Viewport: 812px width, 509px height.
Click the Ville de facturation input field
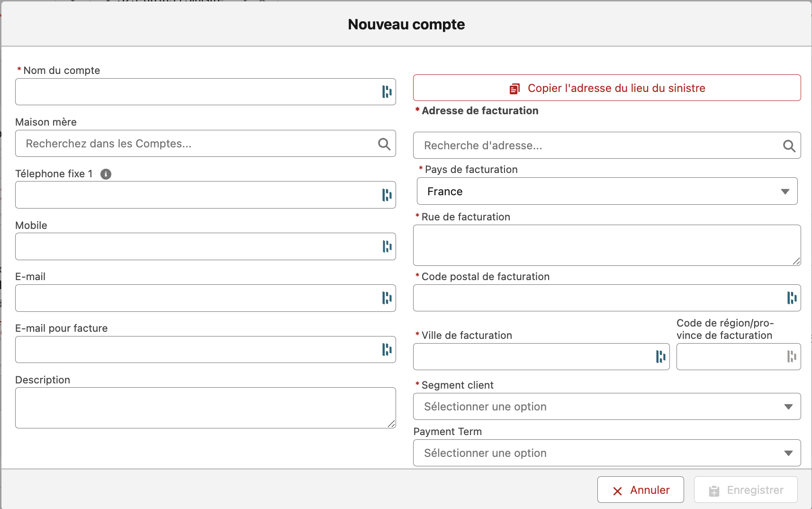point(541,357)
